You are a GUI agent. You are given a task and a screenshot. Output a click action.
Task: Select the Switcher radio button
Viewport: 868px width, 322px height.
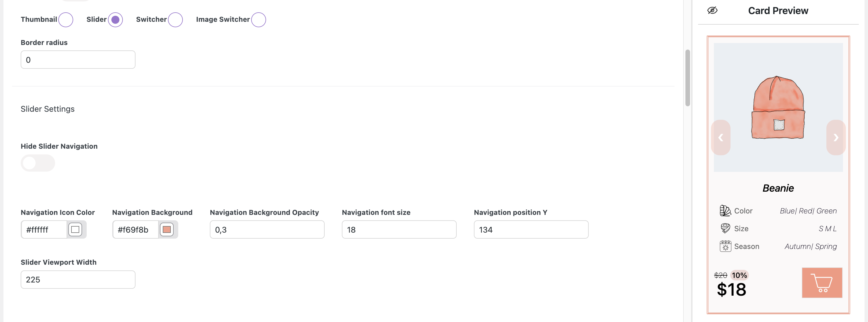[175, 19]
